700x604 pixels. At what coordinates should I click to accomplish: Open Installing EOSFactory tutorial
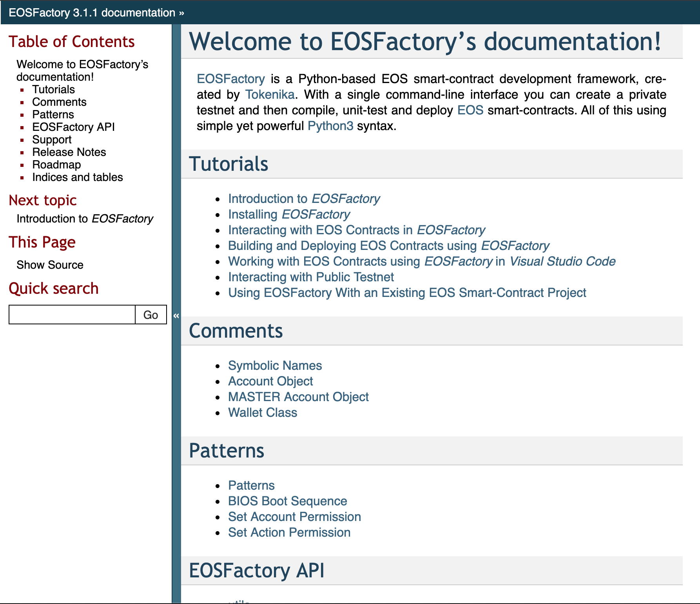pos(289,214)
